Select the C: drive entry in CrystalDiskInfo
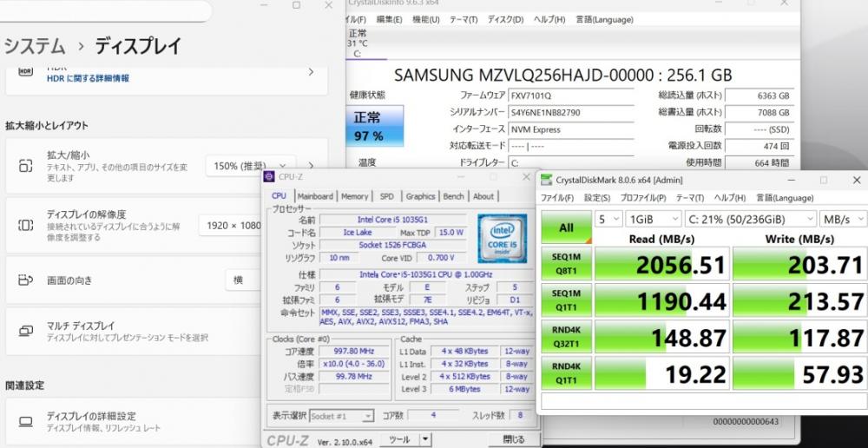 [x=358, y=43]
